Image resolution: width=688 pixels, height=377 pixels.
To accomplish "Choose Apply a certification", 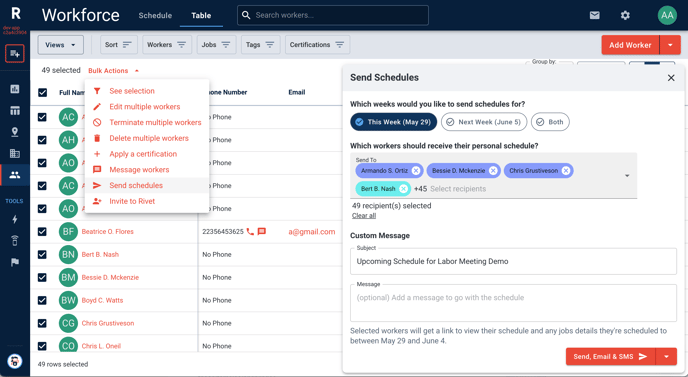I will [x=147, y=154].
